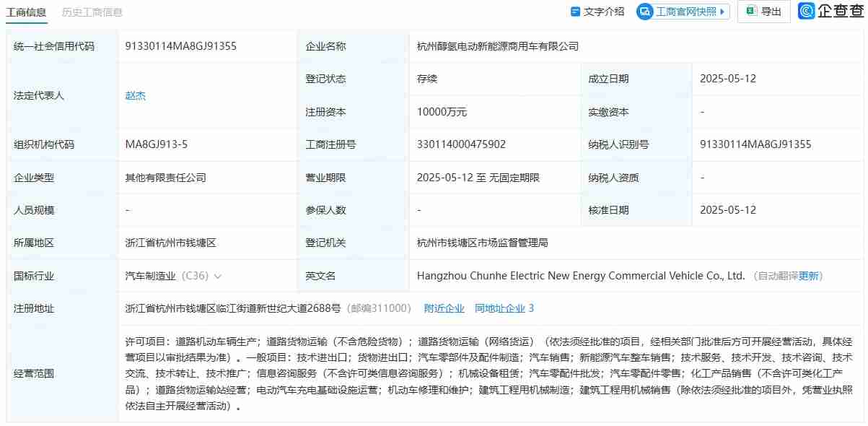Click the 附近企业 link
Viewport: 868px width, 426px height.
(x=444, y=308)
